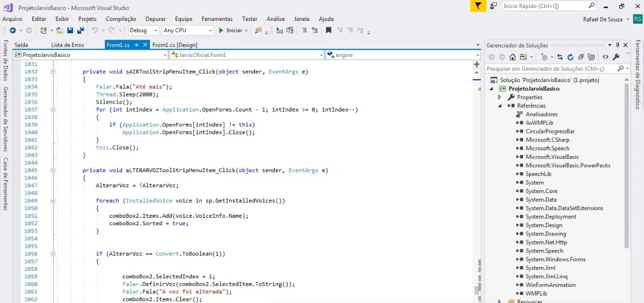View code using the angle-brackets icon

point(605,57)
